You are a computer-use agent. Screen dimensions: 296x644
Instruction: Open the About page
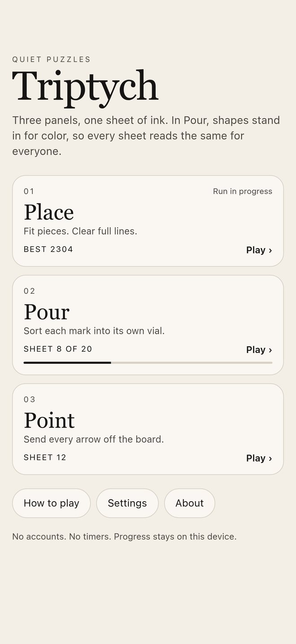point(190,503)
